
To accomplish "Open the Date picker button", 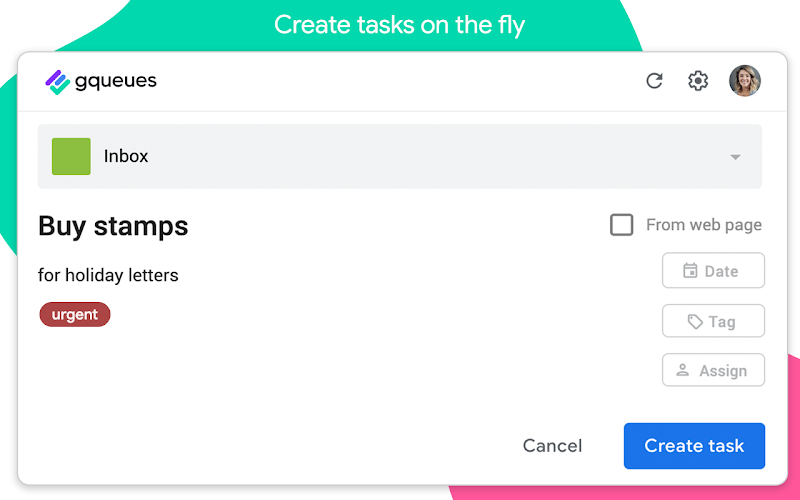I will tap(713, 270).
